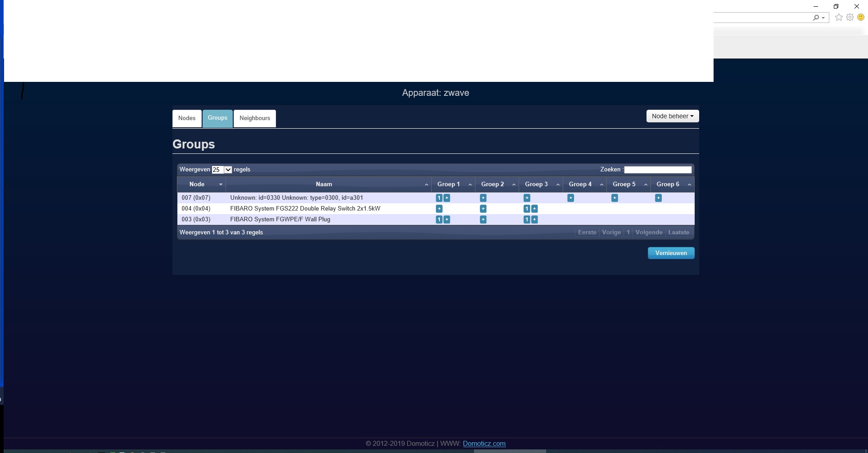868x453 pixels.
Task: Add node to Groep 4 for node 007
Action: pos(570,198)
